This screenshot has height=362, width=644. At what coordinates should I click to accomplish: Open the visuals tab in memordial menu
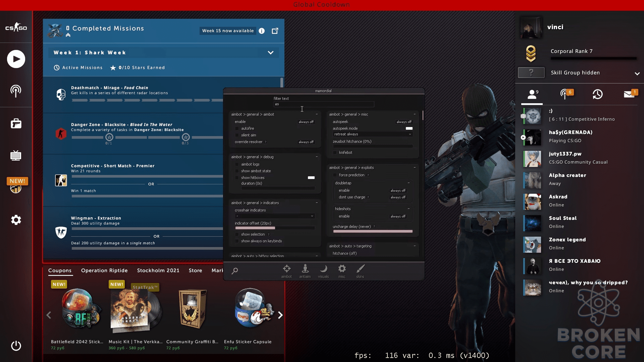[x=323, y=271]
